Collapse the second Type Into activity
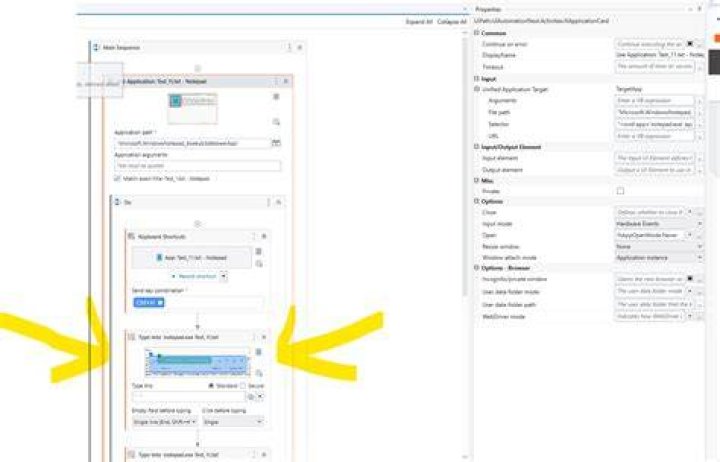 point(264,455)
